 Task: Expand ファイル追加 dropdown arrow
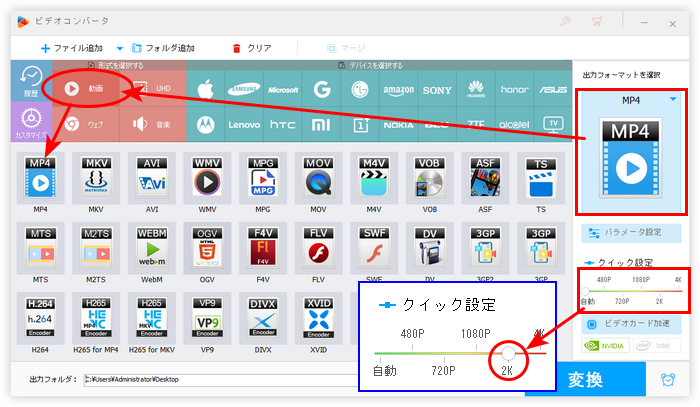(120, 48)
